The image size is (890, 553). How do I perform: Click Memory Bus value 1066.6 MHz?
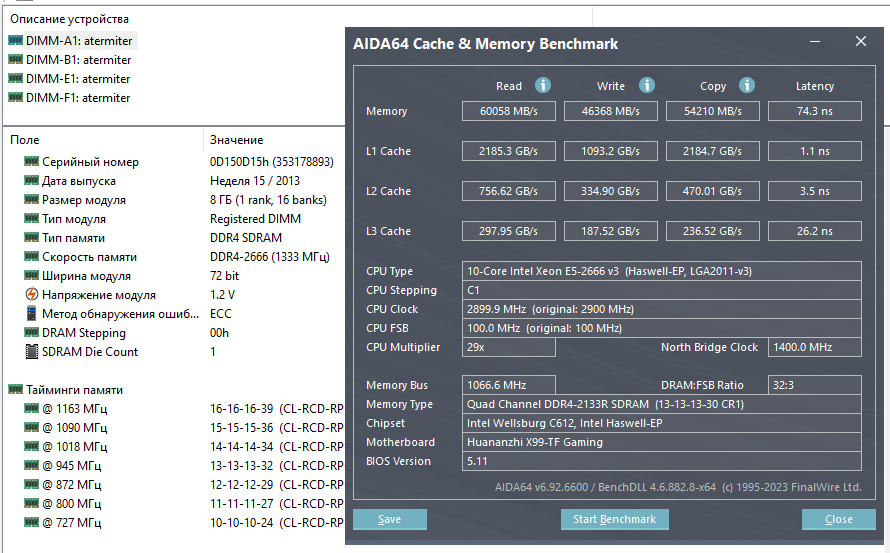[509, 385]
